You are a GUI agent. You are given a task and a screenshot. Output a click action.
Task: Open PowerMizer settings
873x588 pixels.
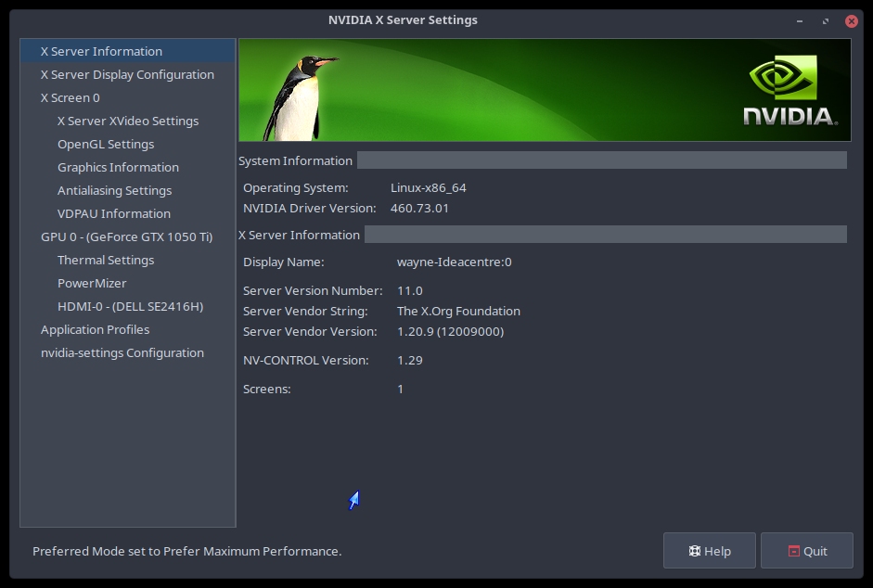click(x=92, y=283)
